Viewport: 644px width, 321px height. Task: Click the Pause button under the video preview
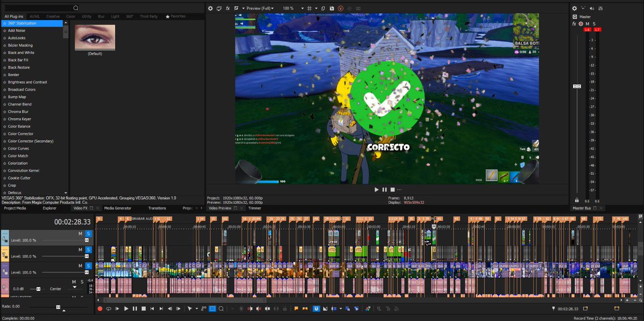385,190
